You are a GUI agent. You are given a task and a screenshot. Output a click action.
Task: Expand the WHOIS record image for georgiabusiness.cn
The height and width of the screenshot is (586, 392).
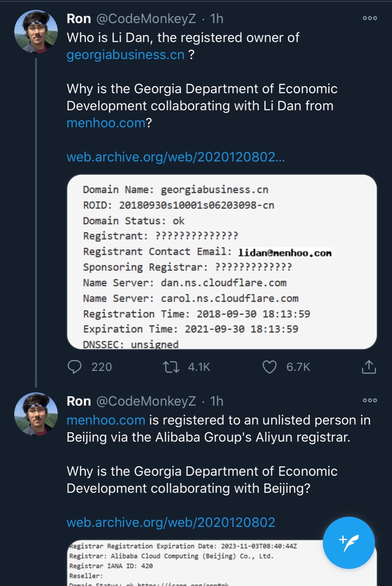coord(222,262)
